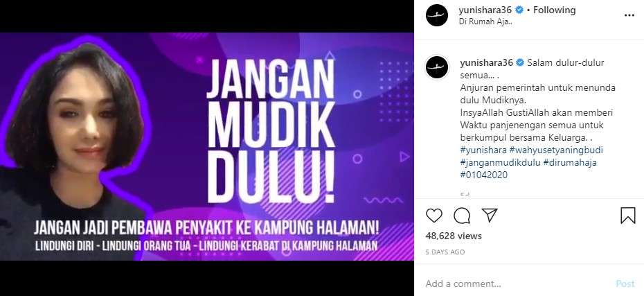The height and width of the screenshot is (296, 644).
Task: Open yunishara36 username link in header
Action: pyautogui.click(x=485, y=10)
